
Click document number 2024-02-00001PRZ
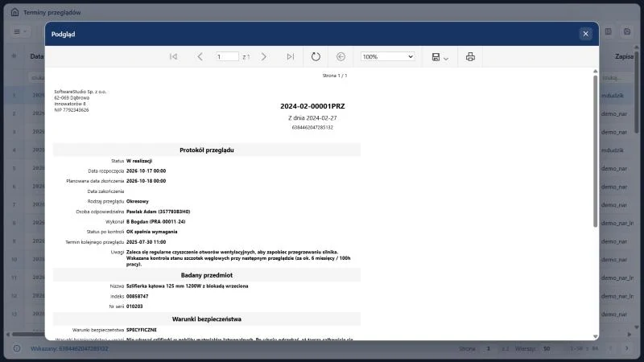tap(312, 106)
